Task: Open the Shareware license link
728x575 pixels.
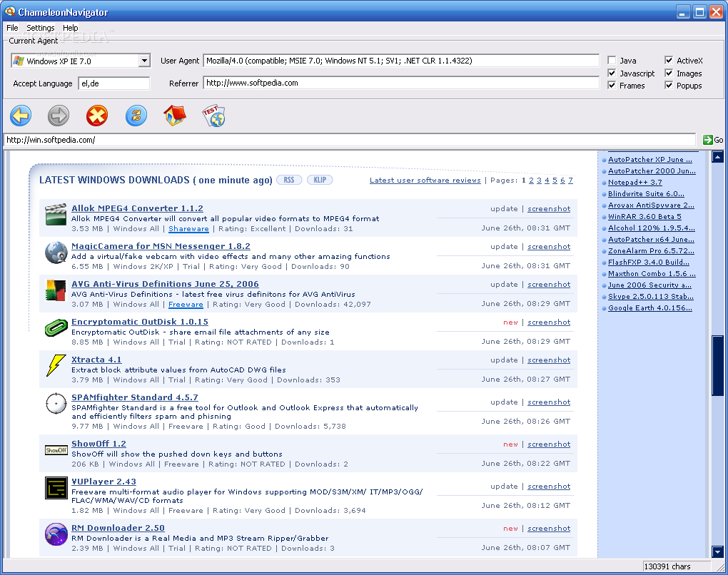Action: 188,229
